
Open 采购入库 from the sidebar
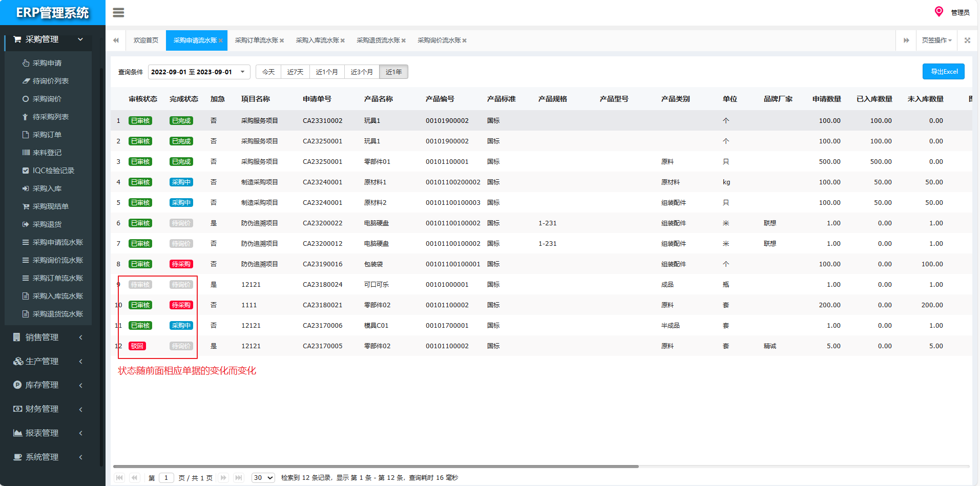click(47, 188)
